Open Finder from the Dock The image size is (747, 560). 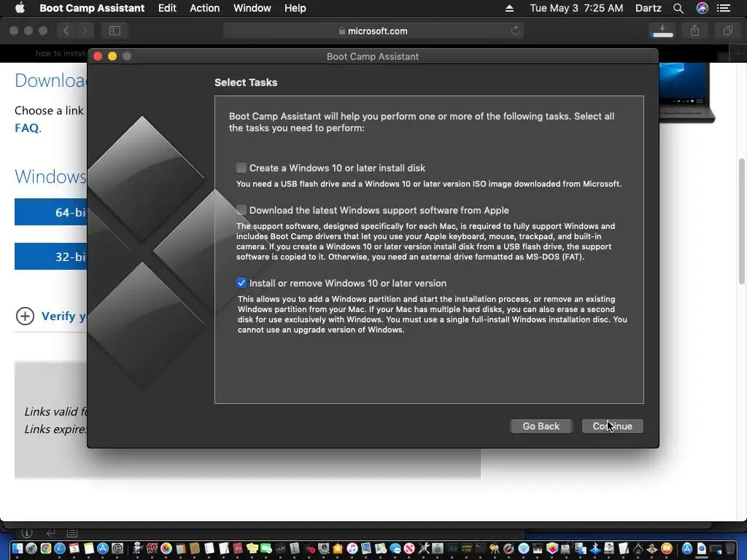[x=18, y=548]
